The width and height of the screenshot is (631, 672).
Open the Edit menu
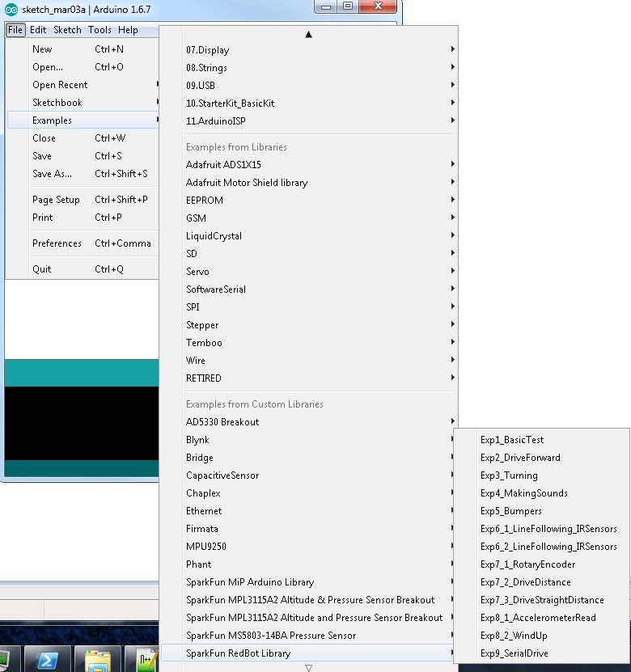(38, 30)
